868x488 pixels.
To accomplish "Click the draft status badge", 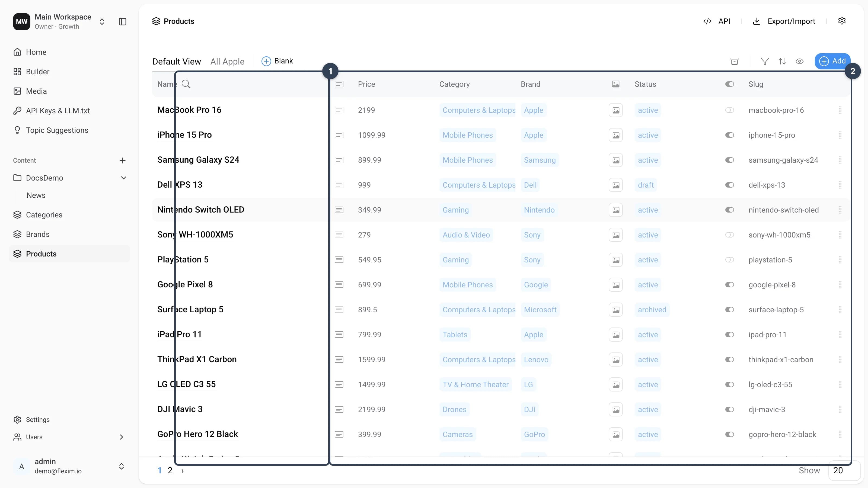I will 646,185.
